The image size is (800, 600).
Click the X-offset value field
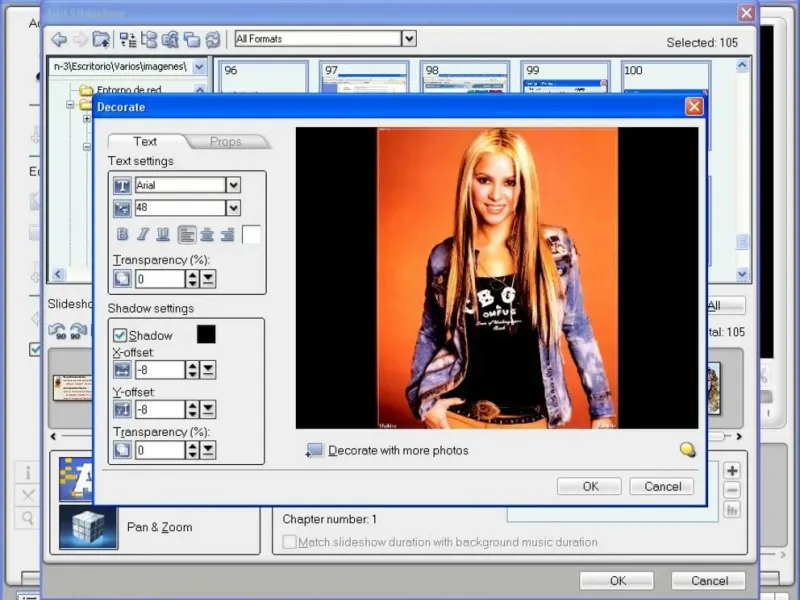[160, 370]
